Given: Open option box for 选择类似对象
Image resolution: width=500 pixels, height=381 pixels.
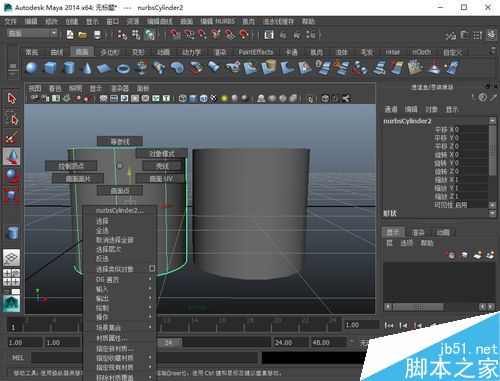Looking at the screenshot, I should tap(152, 268).
